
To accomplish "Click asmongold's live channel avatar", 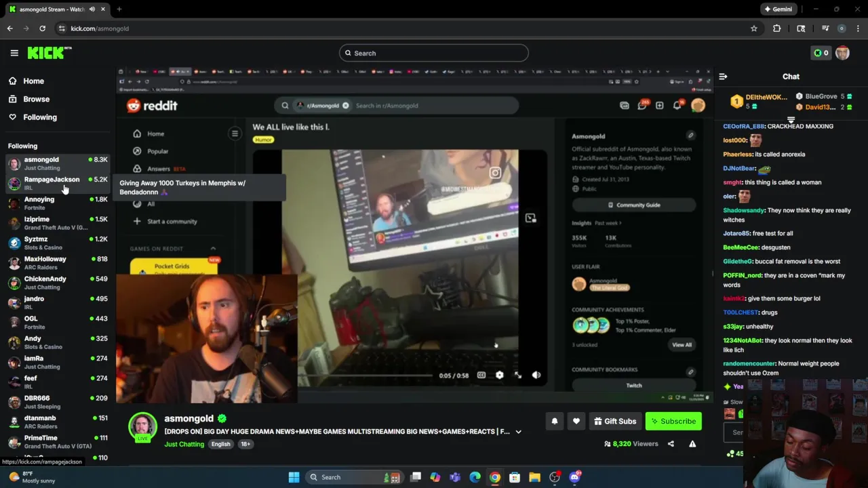I will tap(142, 427).
